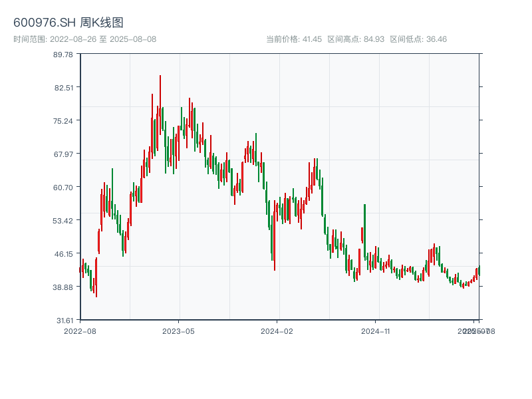Click the lowest red candlestick near 2022-10

(96, 277)
